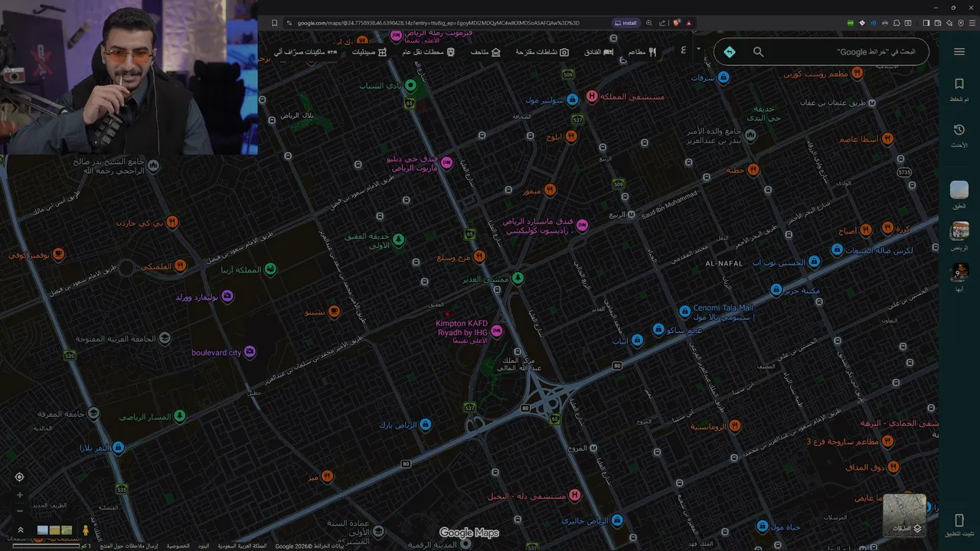Open the Layers (الطبقات) map thumbnail

coord(904,514)
